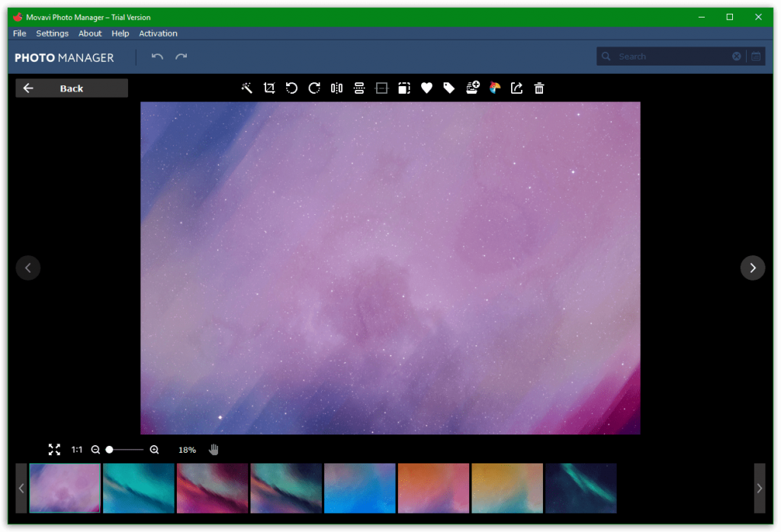
Task: Go to the next photo
Action: click(753, 268)
